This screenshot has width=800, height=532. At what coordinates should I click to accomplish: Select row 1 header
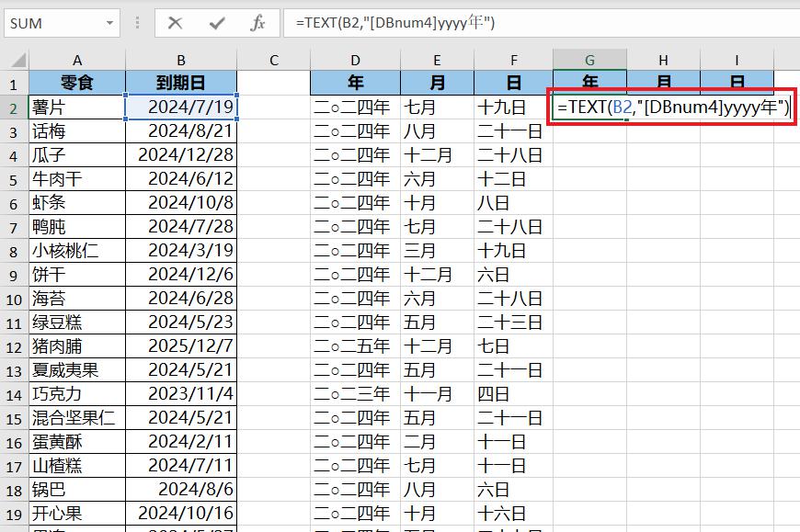coord(14,83)
